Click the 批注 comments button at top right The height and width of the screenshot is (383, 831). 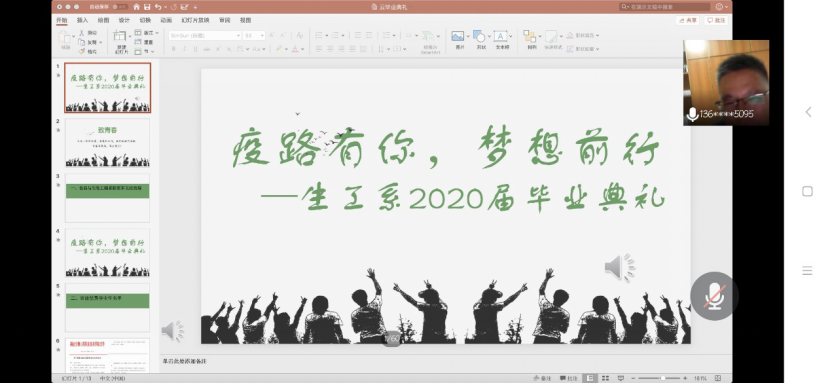[715, 20]
